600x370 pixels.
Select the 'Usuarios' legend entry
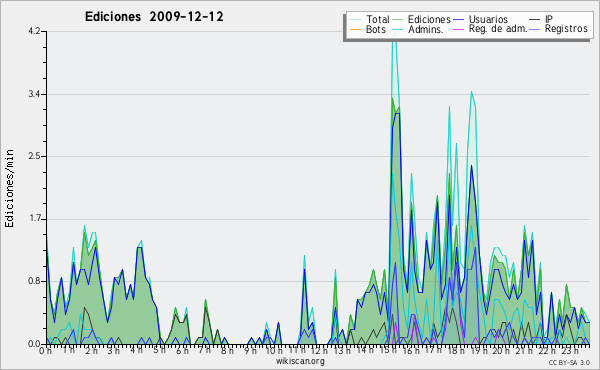488,19
